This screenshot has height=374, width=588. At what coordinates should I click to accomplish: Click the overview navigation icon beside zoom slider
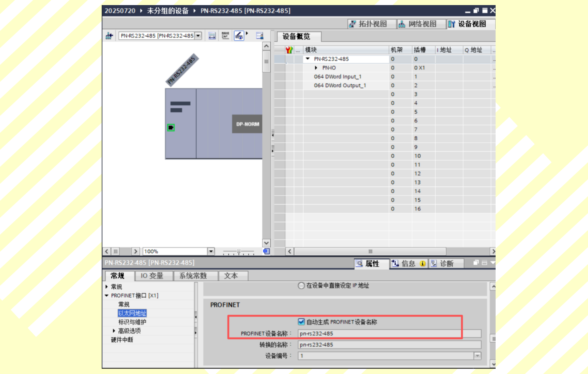tap(266, 251)
